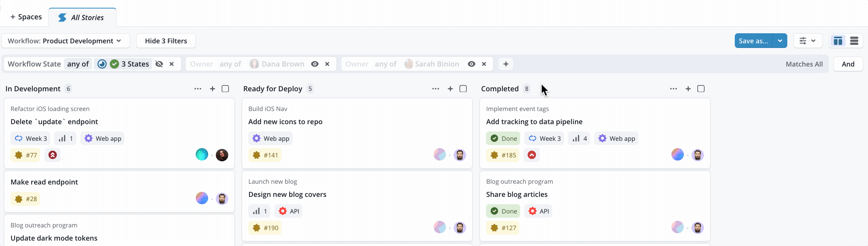
Task: Toggle visibility of Dana Brown owner filter
Action: click(x=315, y=64)
